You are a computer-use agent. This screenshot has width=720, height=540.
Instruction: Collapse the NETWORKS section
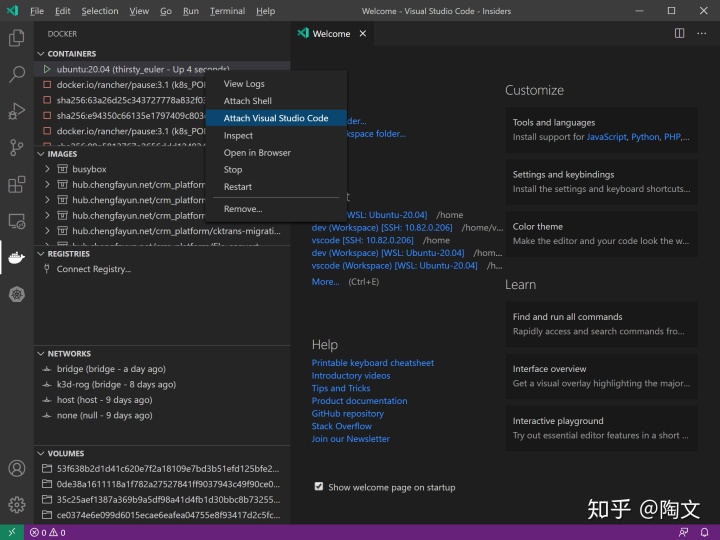41,354
